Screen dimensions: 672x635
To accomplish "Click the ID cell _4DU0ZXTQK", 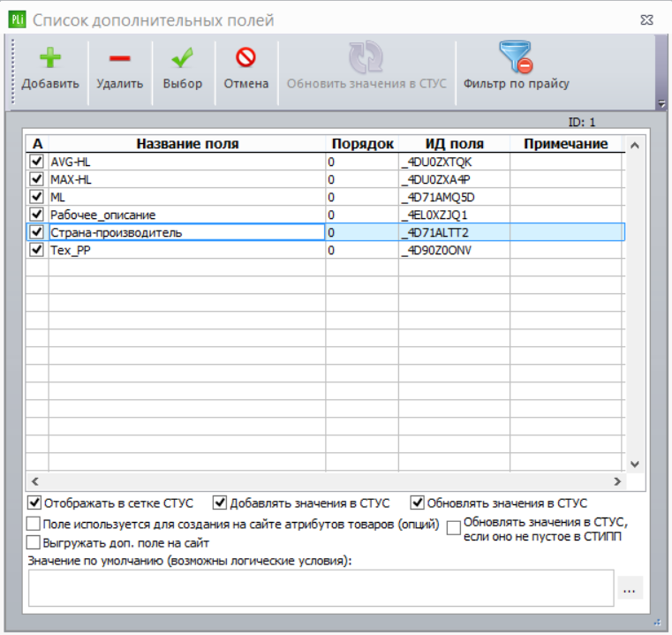I will pyautogui.click(x=454, y=162).
